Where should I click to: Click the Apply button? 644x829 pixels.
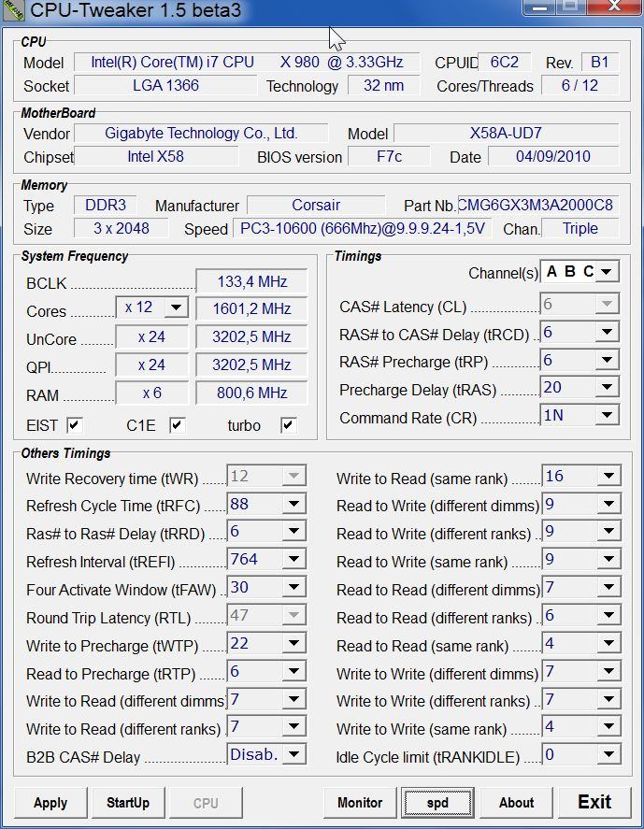50,803
